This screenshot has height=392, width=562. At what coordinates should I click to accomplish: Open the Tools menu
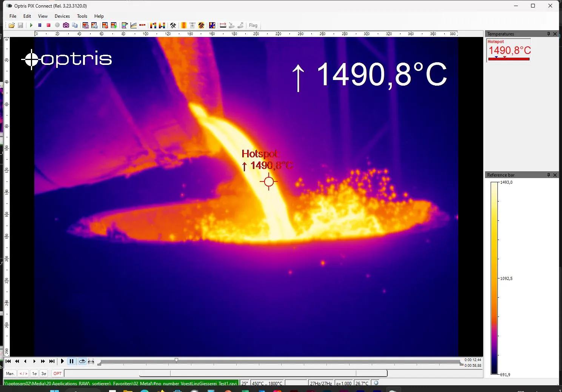[82, 16]
